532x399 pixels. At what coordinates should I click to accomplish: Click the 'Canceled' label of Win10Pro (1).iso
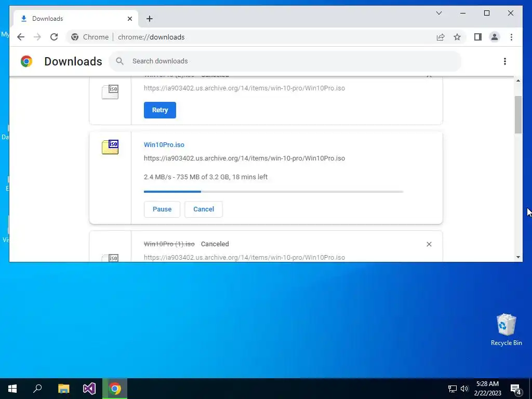pos(215,244)
